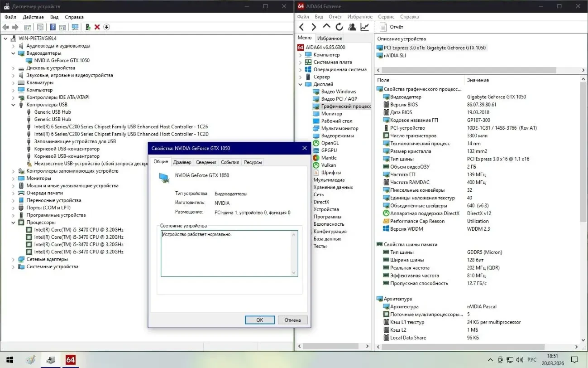Open the graph icon in AIDA64 toolbar

(364, 27)
